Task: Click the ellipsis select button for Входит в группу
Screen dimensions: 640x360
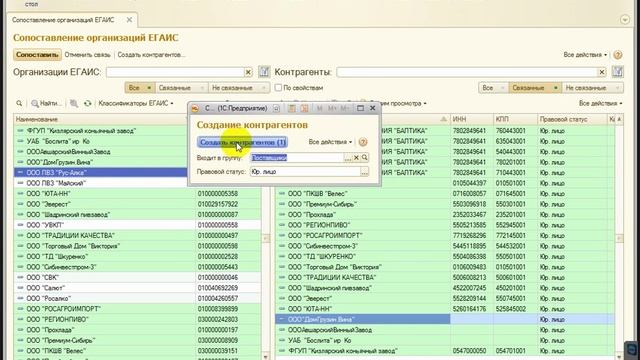Action: pyautogui.click(x=348, y=158)
